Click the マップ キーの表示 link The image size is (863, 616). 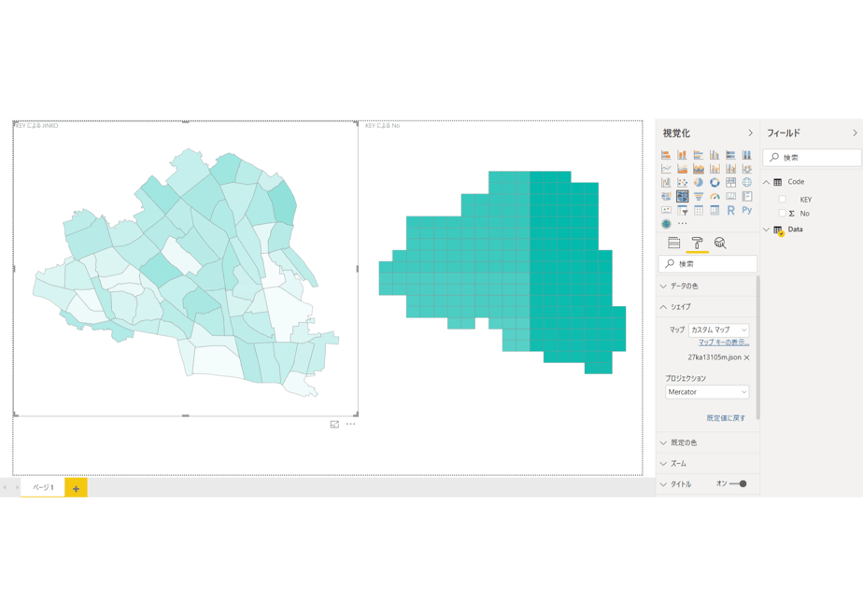pyautogui.click(x=724, y=343)
